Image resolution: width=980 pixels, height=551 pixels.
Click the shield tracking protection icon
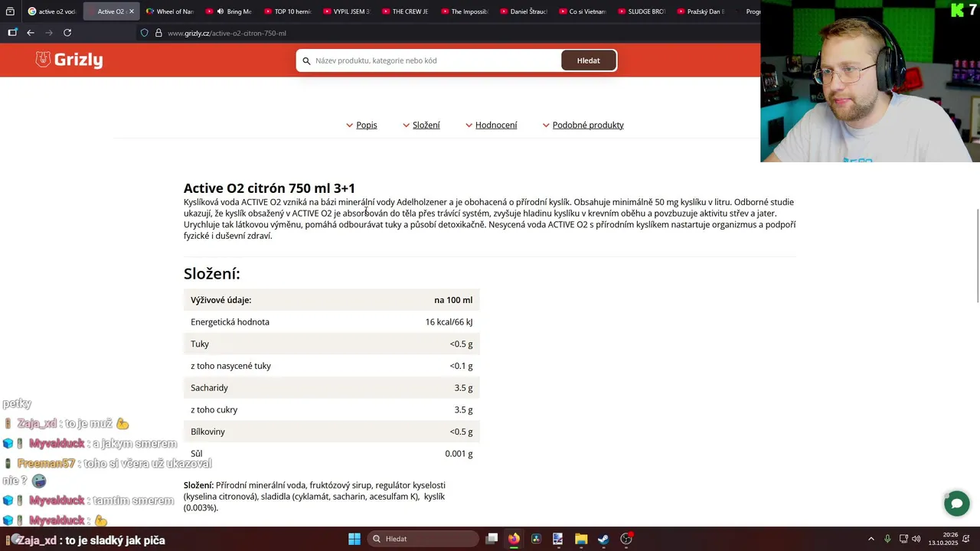(x=144, y=33)
